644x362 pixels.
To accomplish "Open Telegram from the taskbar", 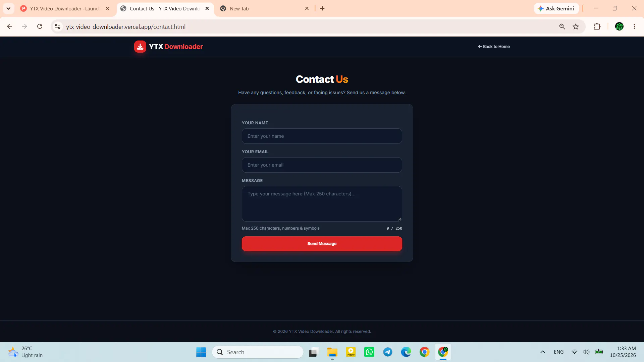I will [388, 352].
